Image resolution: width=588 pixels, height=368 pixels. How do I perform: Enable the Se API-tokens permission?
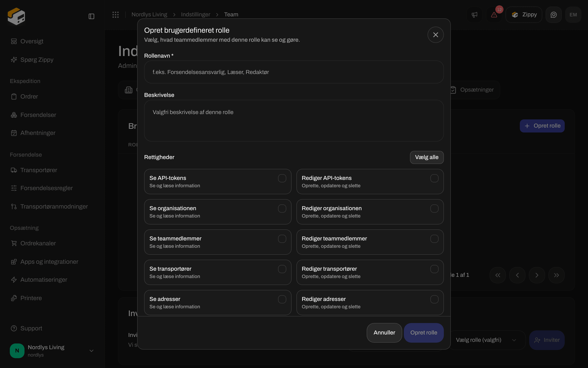(282, 178)
